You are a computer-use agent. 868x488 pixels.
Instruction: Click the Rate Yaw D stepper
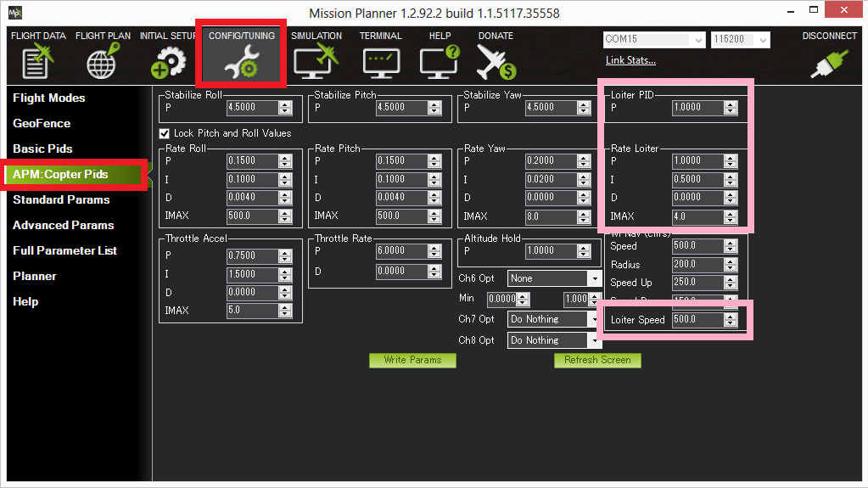584,197
